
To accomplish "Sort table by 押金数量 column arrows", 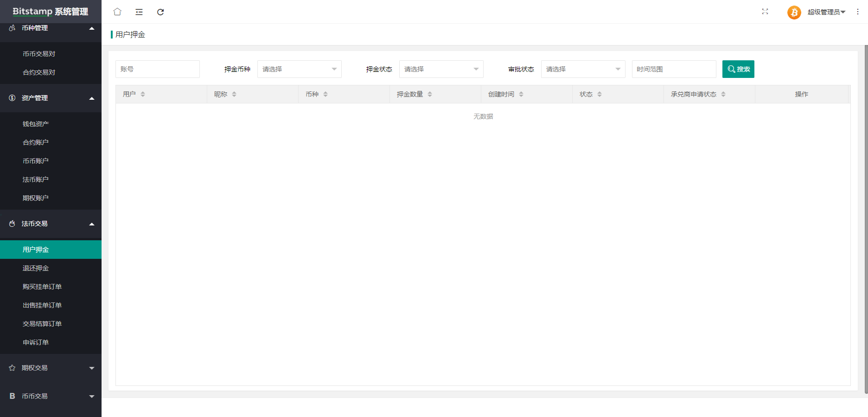I will pyautogui.click(x=430, y=94).
